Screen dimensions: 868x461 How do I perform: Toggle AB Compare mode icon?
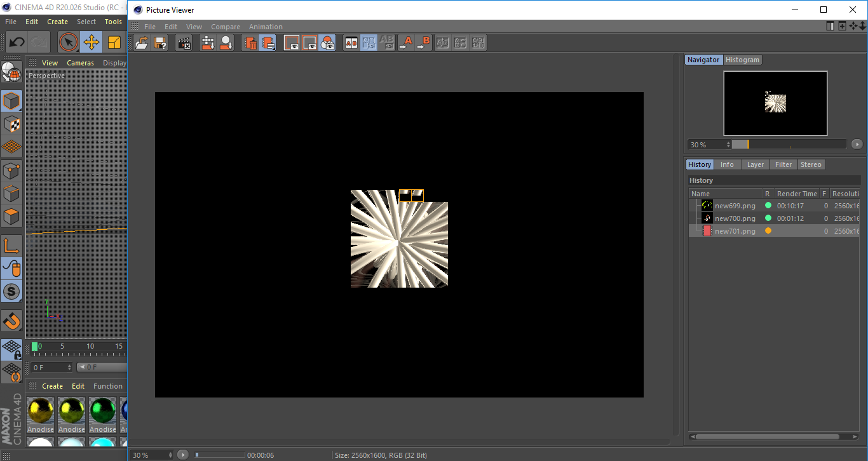click(351, 43)
